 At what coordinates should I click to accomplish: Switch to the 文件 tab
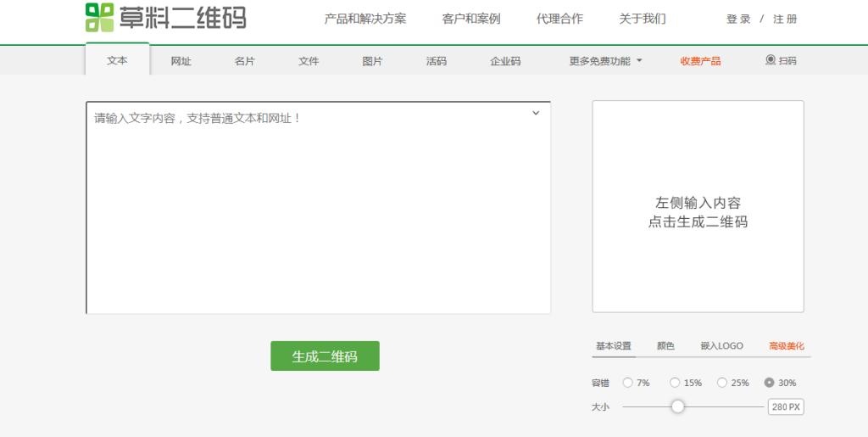point(309,61)
